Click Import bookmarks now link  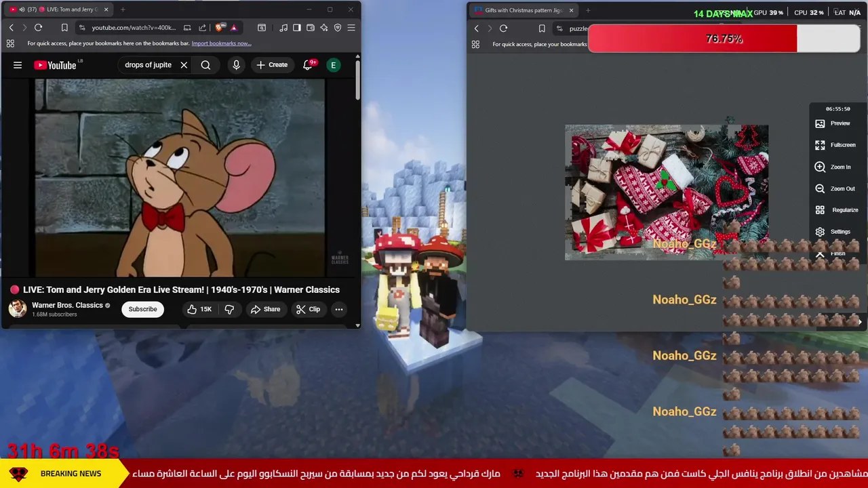(221, 43)
